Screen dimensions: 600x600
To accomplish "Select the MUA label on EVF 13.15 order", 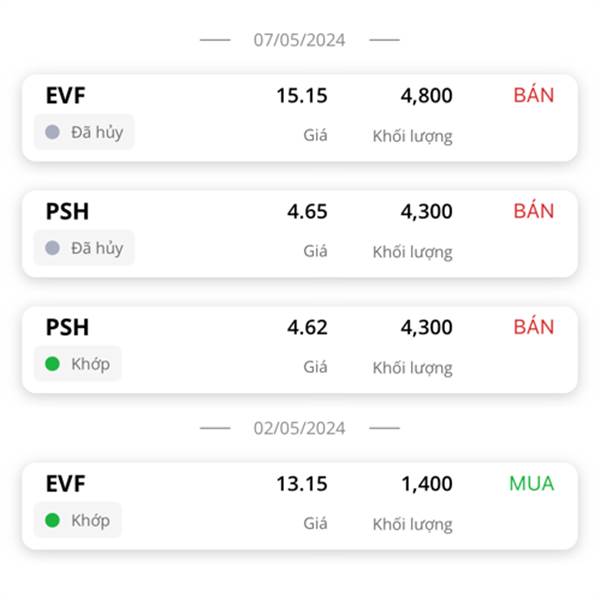I will point(532,483).
